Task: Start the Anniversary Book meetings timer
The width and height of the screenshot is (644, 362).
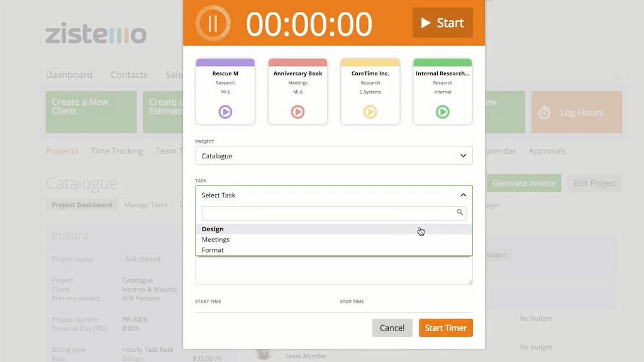Action: [x=297, y=112]
